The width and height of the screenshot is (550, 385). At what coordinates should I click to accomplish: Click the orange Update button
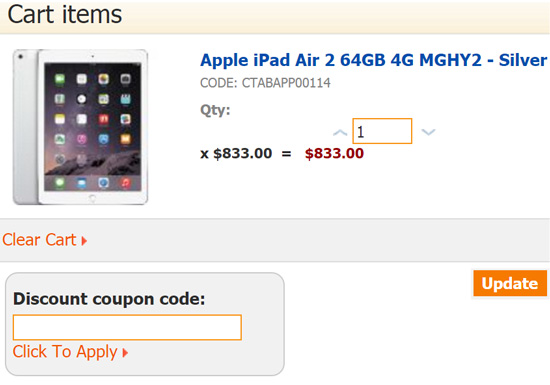[x=510, y=283]
